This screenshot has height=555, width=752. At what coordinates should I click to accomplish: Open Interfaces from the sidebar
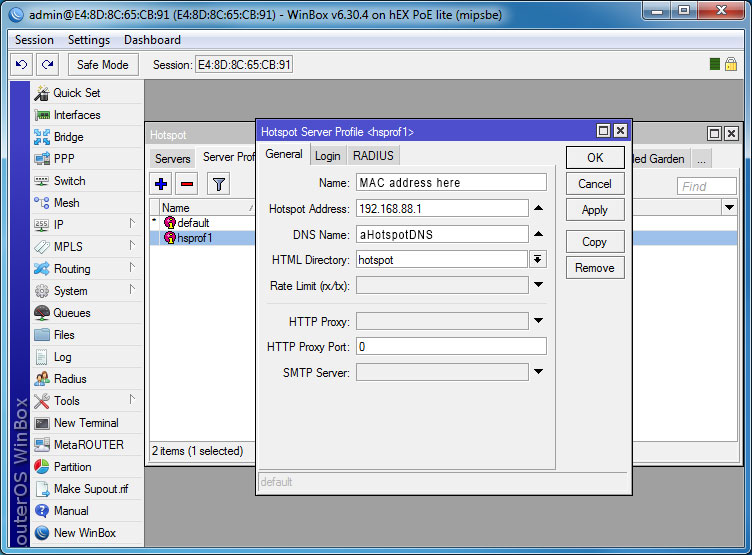point(88,115)
